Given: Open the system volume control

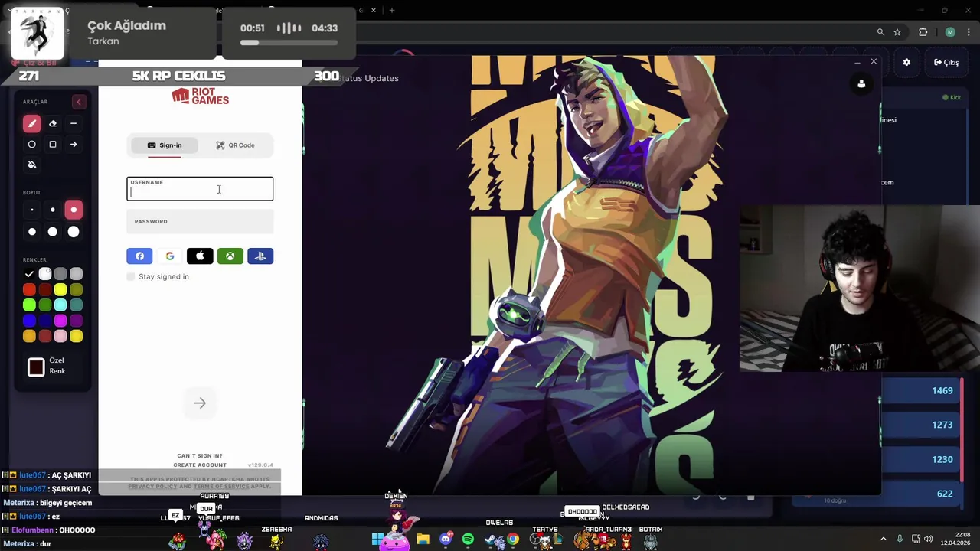Looking at the screenshot, I should click(928, 539).
